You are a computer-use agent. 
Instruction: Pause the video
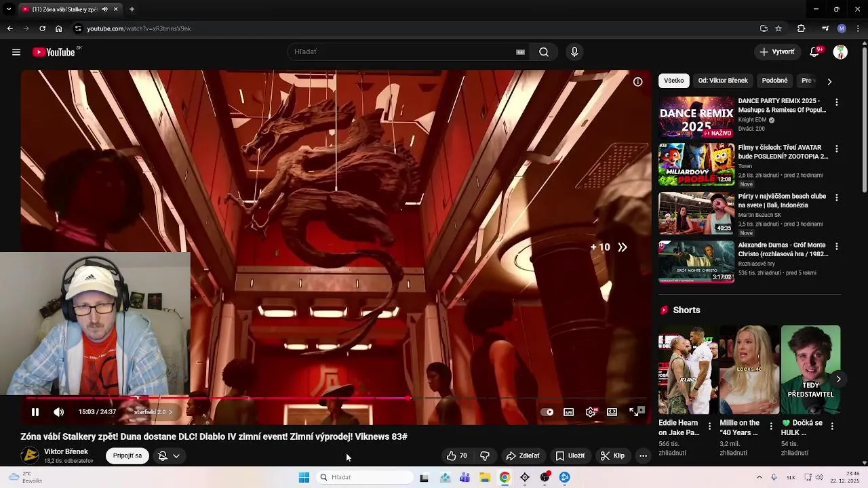coord(35,411)
